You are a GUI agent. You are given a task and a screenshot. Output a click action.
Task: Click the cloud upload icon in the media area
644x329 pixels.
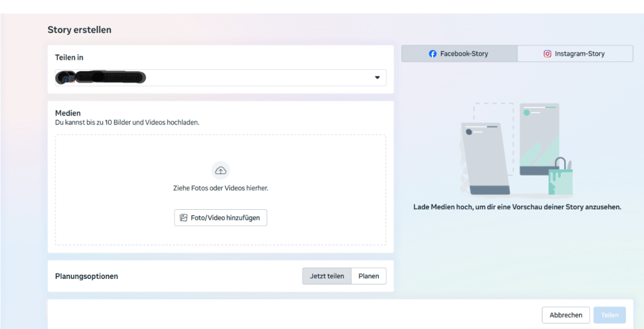coord(221,170)
